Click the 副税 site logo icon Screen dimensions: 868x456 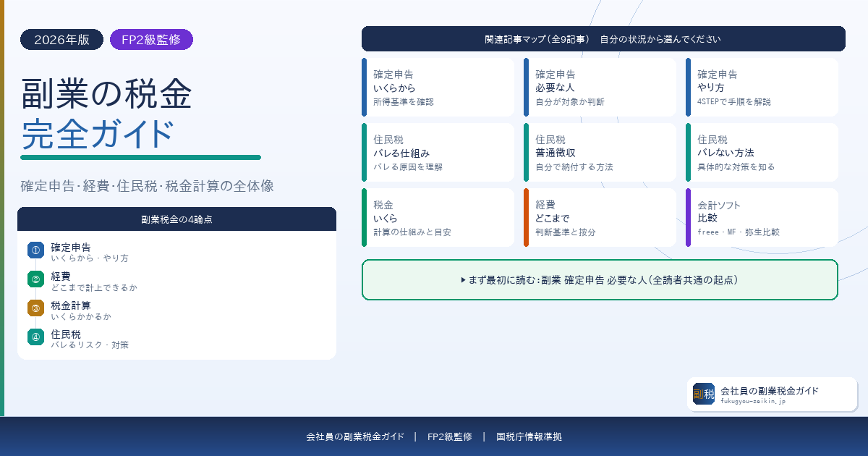tap(703, 394)
